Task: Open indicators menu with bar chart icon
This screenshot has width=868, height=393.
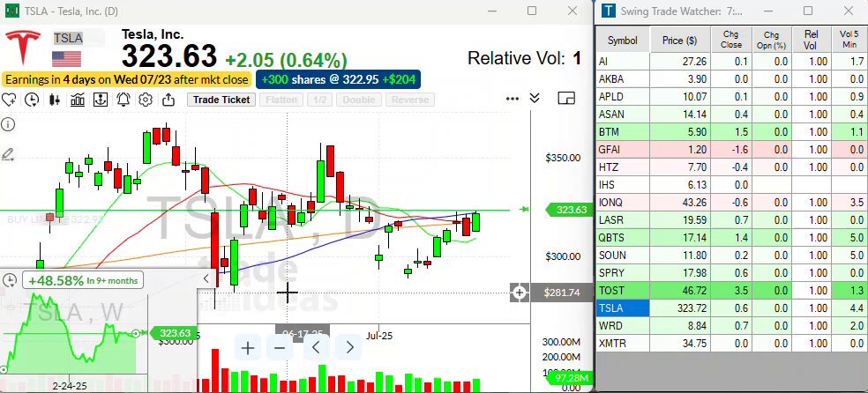Action: [78, 100]
